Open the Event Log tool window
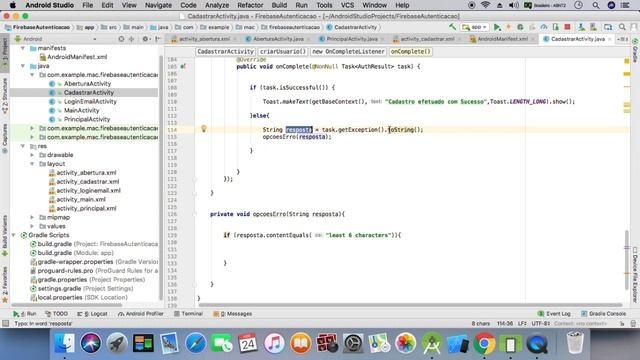640x360 pixels. tap(554, 313)
